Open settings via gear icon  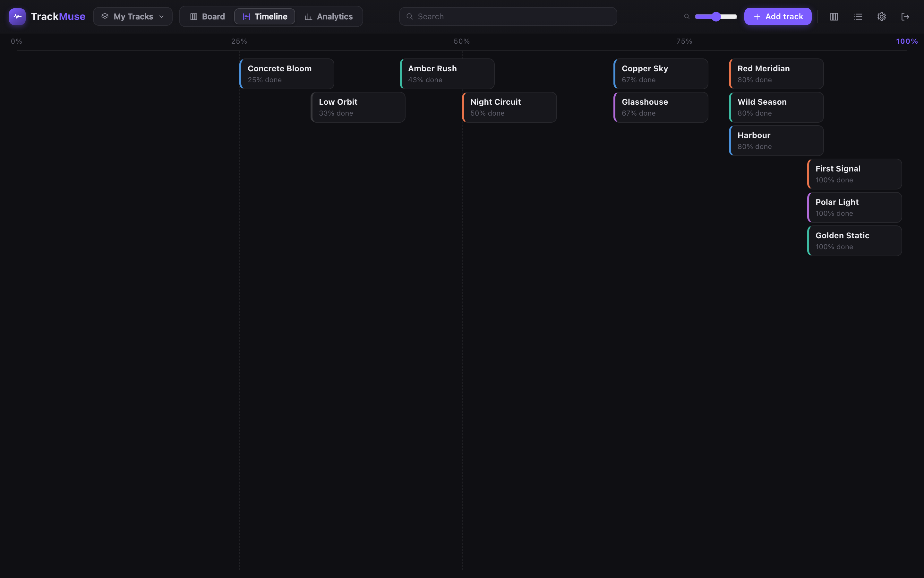(881, 16)
